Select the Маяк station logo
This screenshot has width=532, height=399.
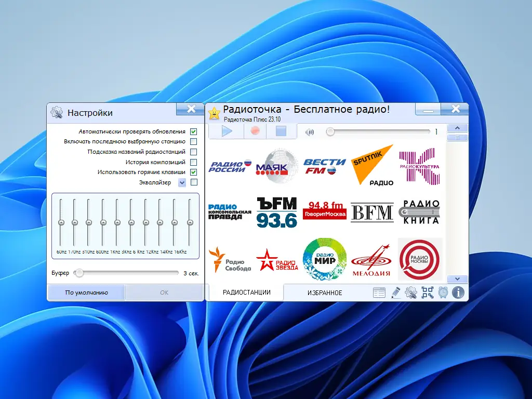pyautogui.click(x=276, y=166)
